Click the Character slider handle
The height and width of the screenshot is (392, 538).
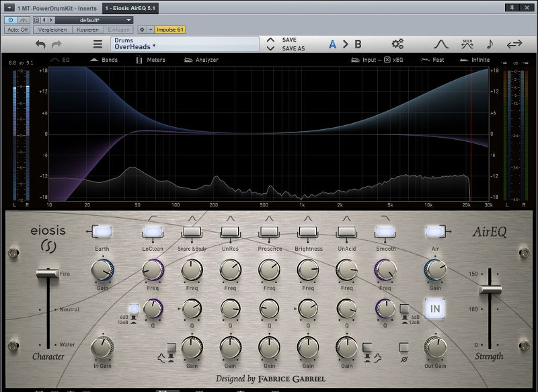coord(48,274)
